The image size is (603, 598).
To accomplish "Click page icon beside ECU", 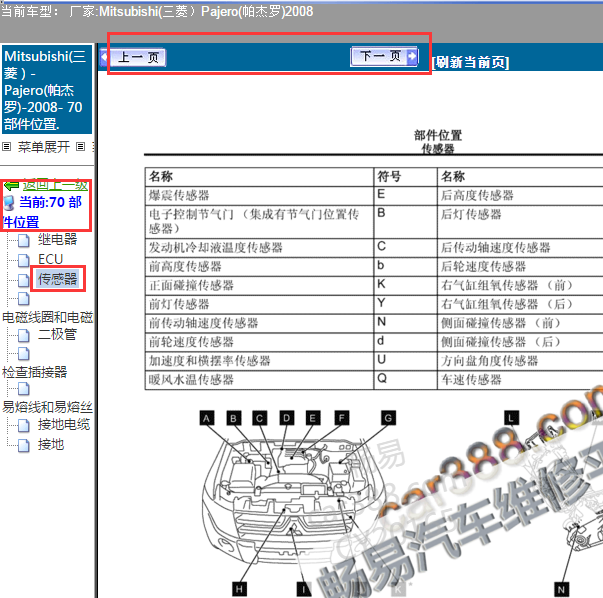I will pos(24,260).
